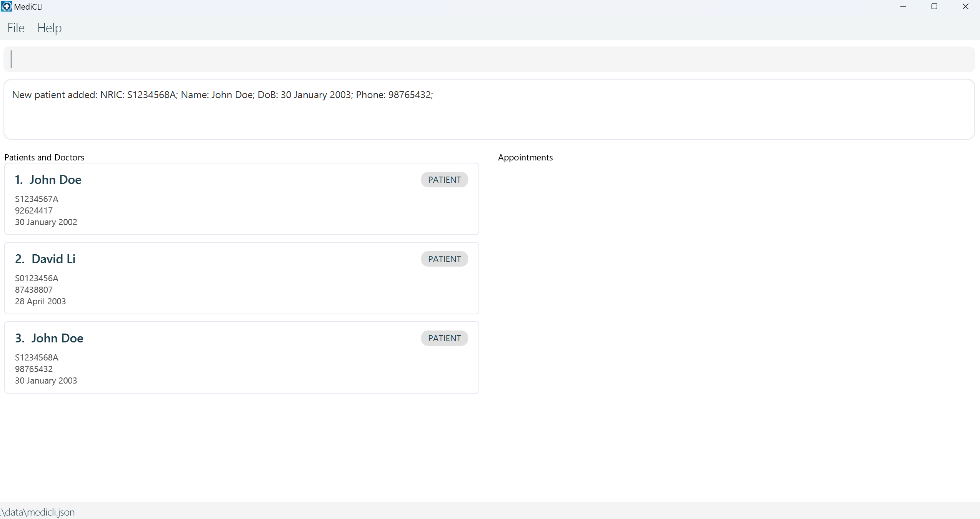Screen dimensions: 980x519
Task: Click NRIC S1234567A text
Action: 37,199
